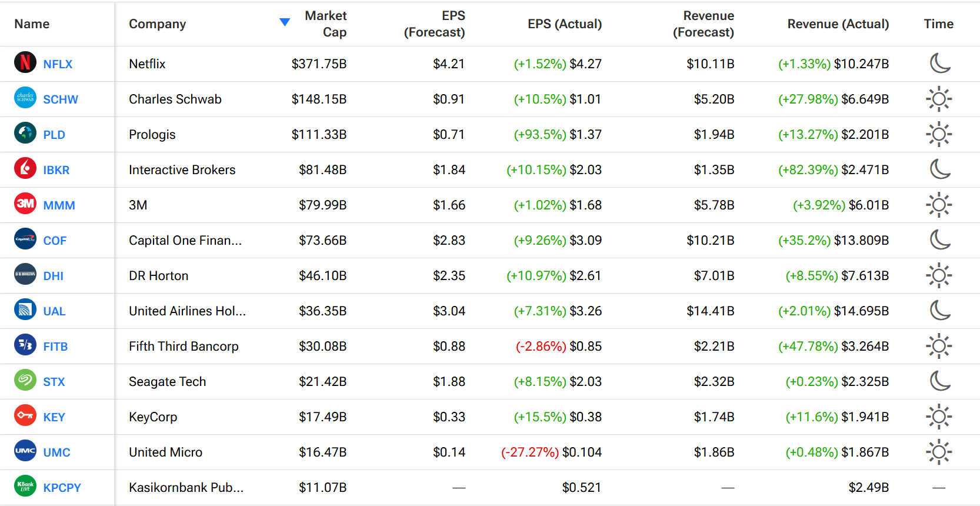
Task: Click the $2.83 EPS forecast value
Action: [449, 240]
